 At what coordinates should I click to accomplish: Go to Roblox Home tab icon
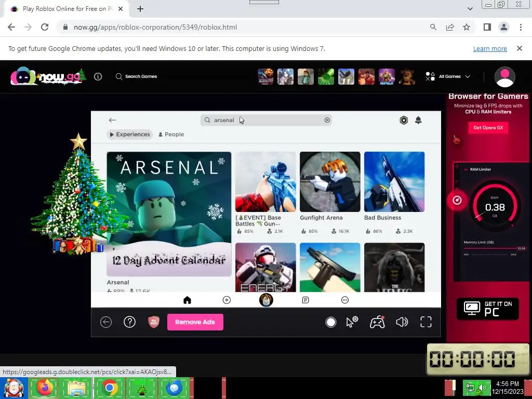click(187, 300)
